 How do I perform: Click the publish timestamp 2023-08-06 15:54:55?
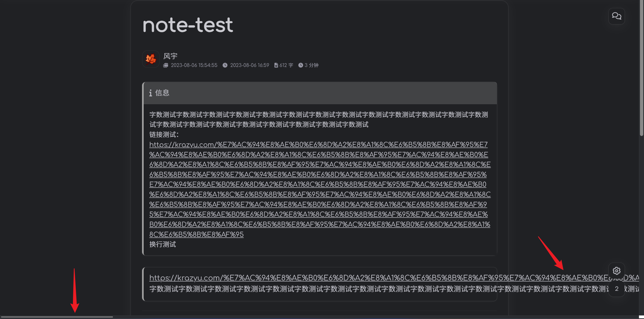(x=194, y=65)
